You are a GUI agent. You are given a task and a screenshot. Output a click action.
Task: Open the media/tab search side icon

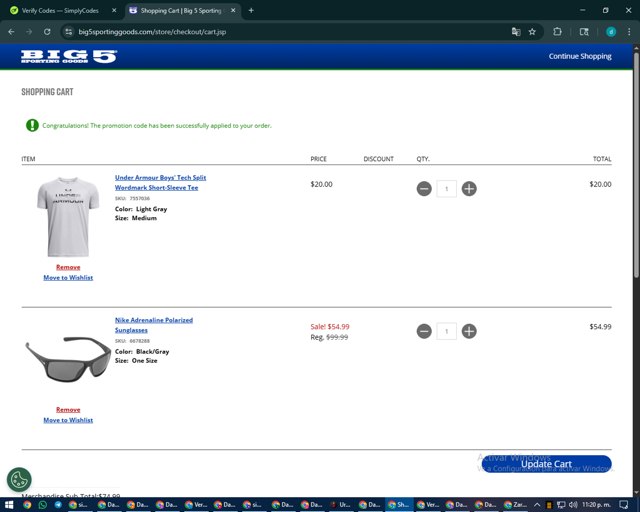pos(584,32)
